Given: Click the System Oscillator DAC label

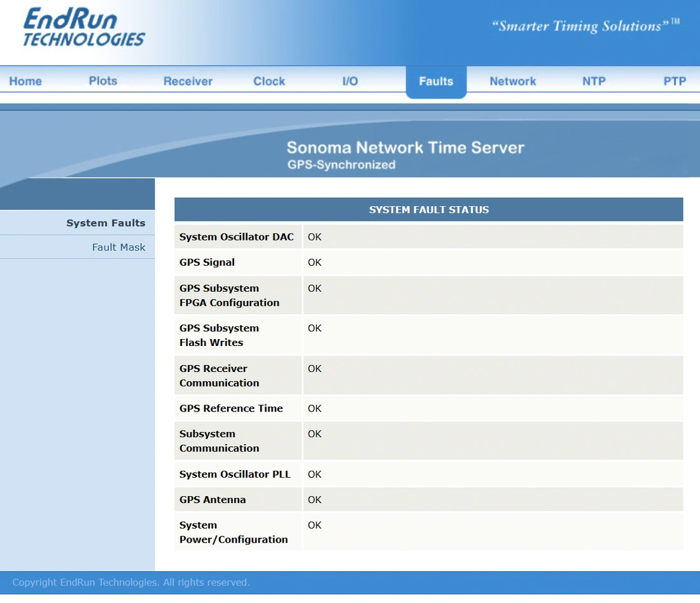Looking at the screenshot, I should tap(237, 237).
